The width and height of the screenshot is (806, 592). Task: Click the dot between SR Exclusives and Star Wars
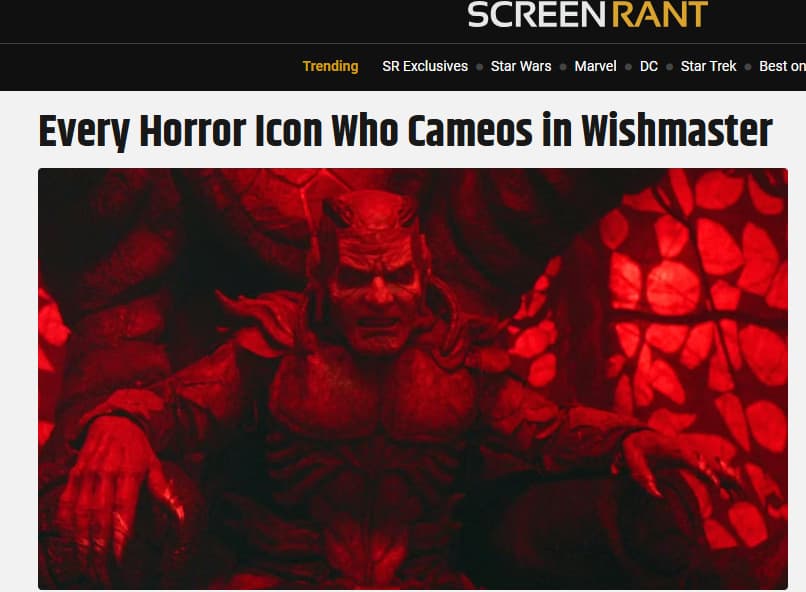click(x=480, y=67)
